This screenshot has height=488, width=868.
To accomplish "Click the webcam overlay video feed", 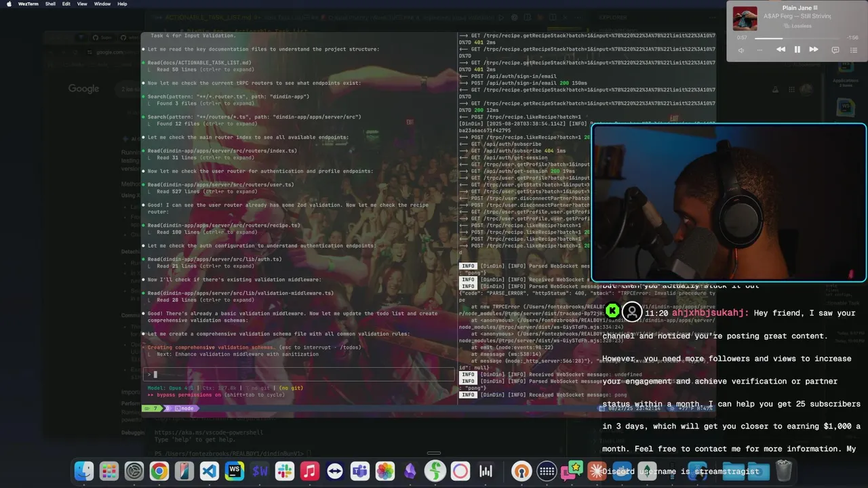I will pos(728,202).
